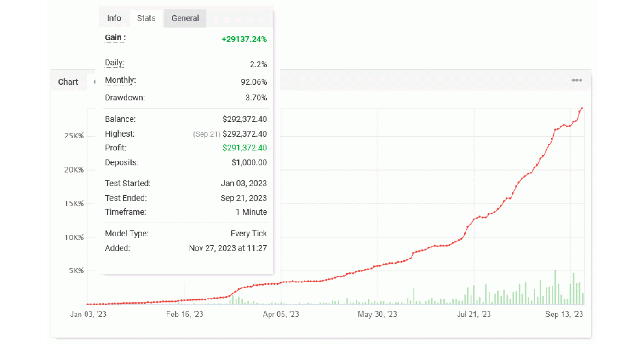
Task: Click the Jan 03, '23 axis label
Action: coord(88,315)
